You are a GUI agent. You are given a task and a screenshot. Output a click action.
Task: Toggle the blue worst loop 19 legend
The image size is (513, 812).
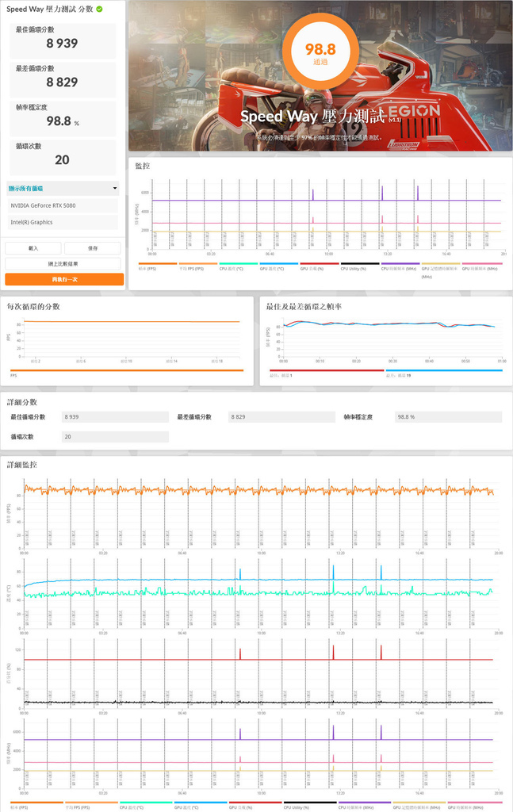coord(444,373)
